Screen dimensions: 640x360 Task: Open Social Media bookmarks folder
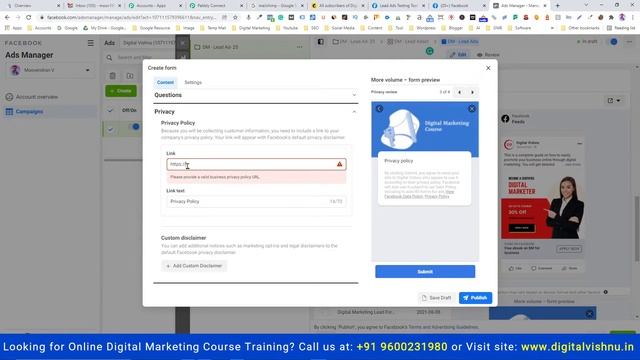[339, 28]
